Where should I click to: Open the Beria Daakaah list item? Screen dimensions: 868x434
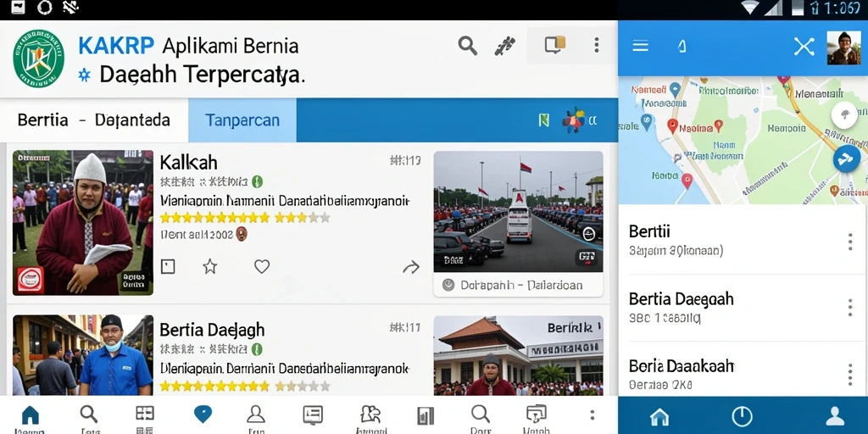(x=743, y=370)
